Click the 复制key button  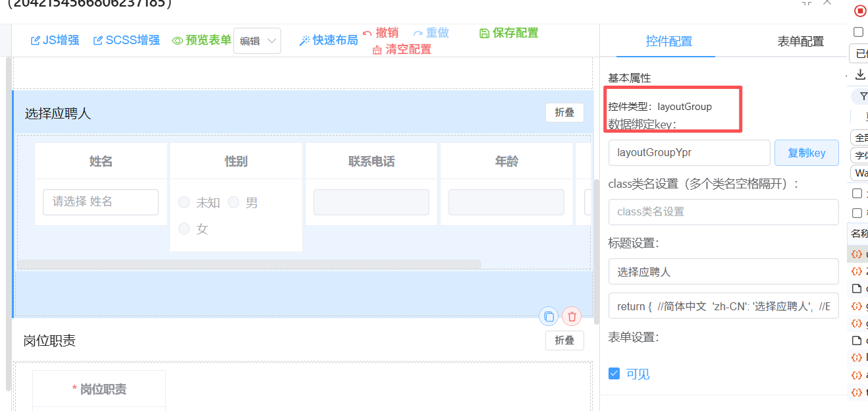[x=806, y=153]
